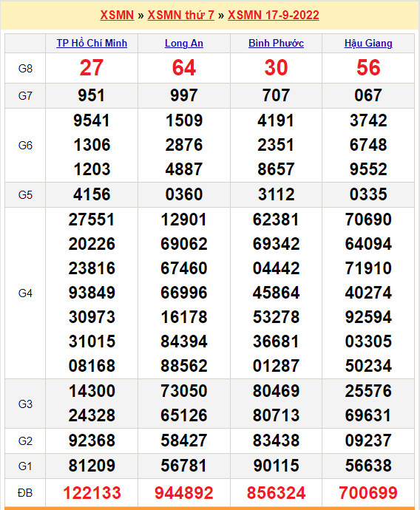Click special prize number 944892
Viewport: 420px width, 510px height.
[x=184, y=493]
